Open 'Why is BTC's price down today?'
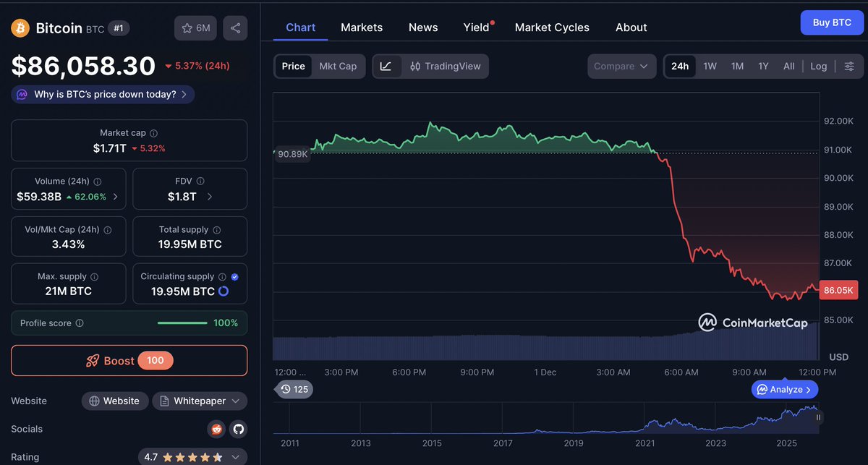Screen dimensions: 868x465 click(x=103, y=94)
